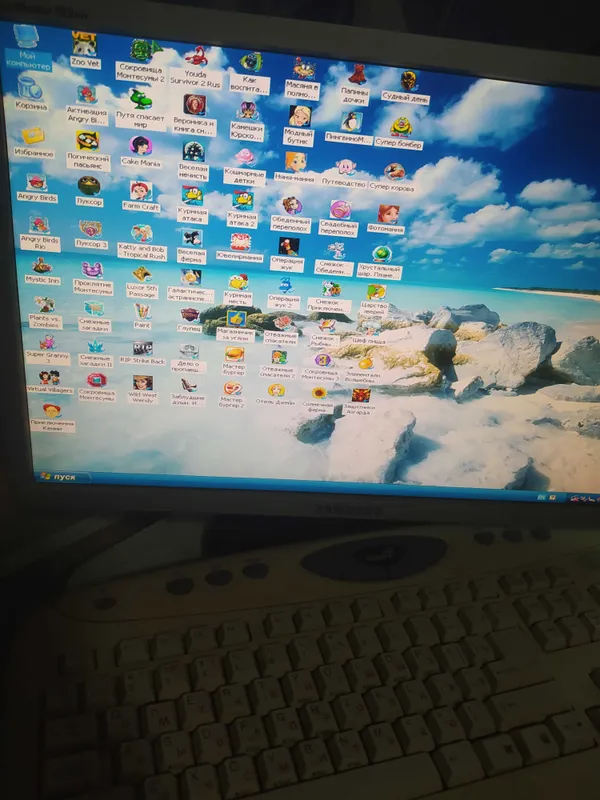Launch the Farm Craft shortcut

click(141, 196)
